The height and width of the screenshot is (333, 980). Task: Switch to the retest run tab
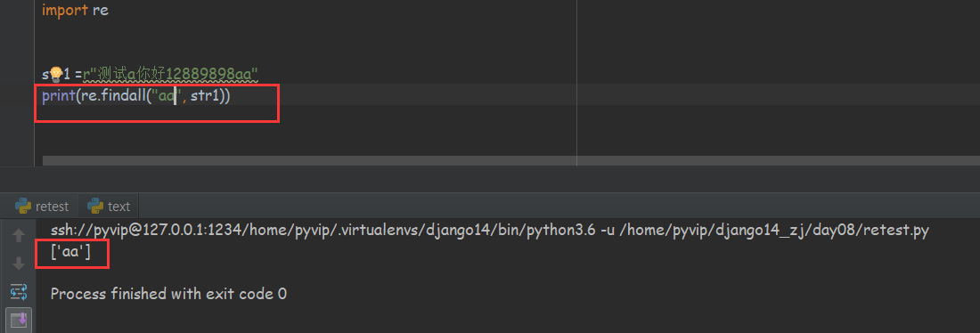[x=43, y=206]
